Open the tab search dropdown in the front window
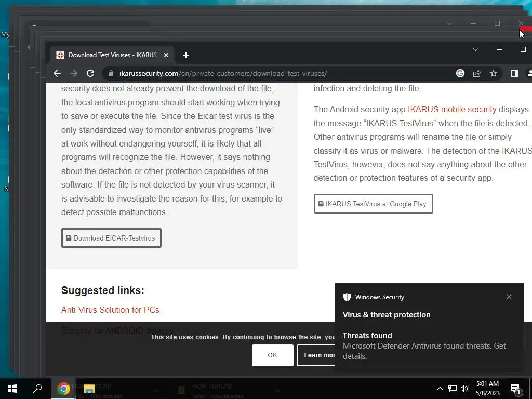The width and height of the screenshot is (532, 399). click(x=475, y=49)
